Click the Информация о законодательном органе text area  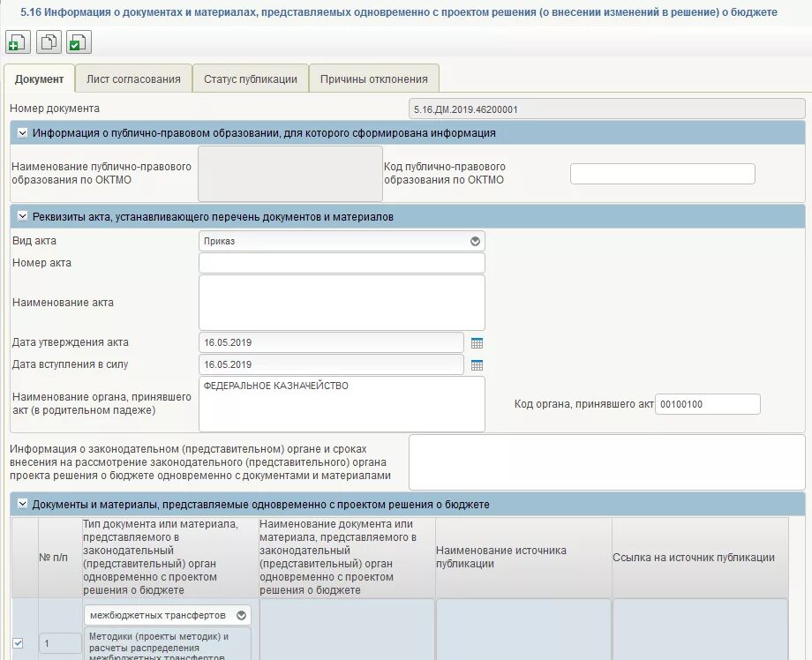point(607,462)
